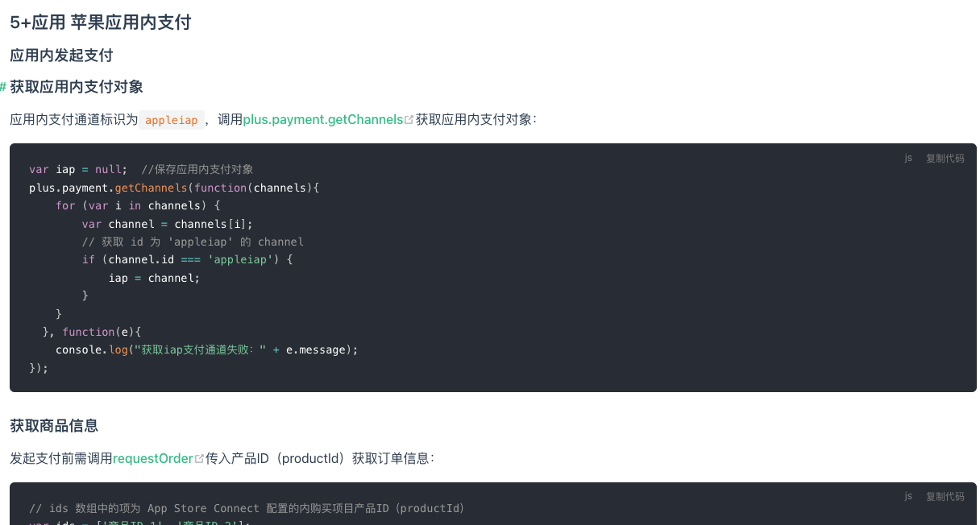Click the var iap = null code line
The width and height of the screenshot is (980, 525).
click(x=141, y=169)
